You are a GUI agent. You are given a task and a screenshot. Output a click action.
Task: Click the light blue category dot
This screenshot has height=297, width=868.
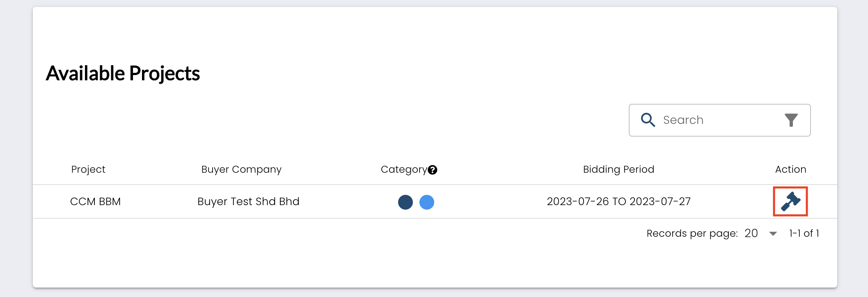(427, 202)
